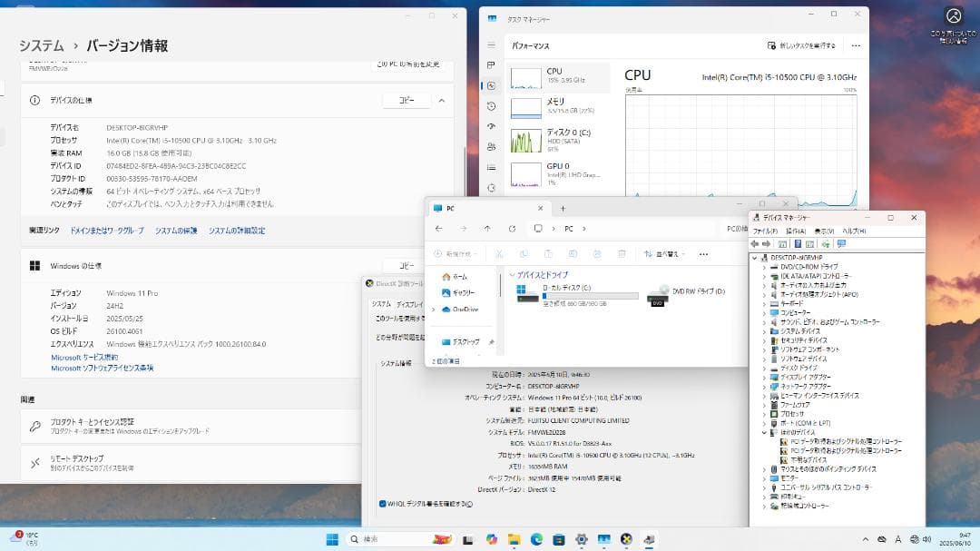Expand the DVD/CD-ROM drive node
This screenshot has height=551, width=980.
765,265
